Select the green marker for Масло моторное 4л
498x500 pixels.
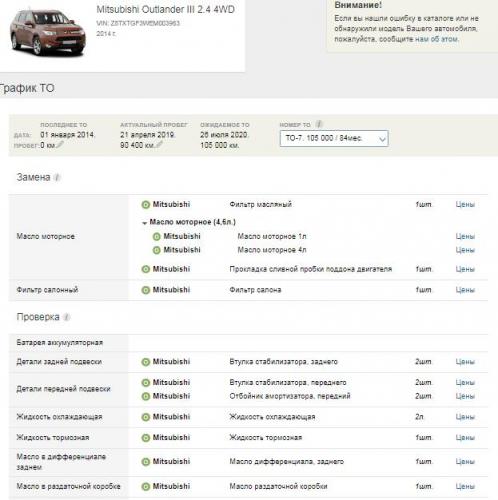pos(156,250)
